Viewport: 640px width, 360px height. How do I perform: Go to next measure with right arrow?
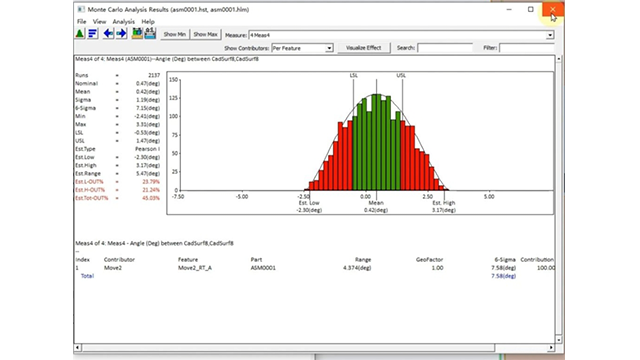tap(121, 34)
